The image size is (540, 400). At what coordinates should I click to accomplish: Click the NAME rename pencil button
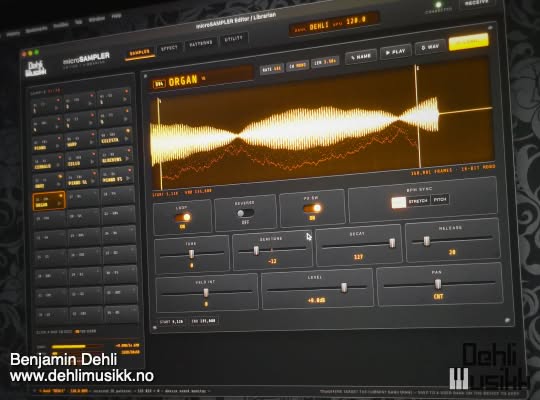(361, 56)
